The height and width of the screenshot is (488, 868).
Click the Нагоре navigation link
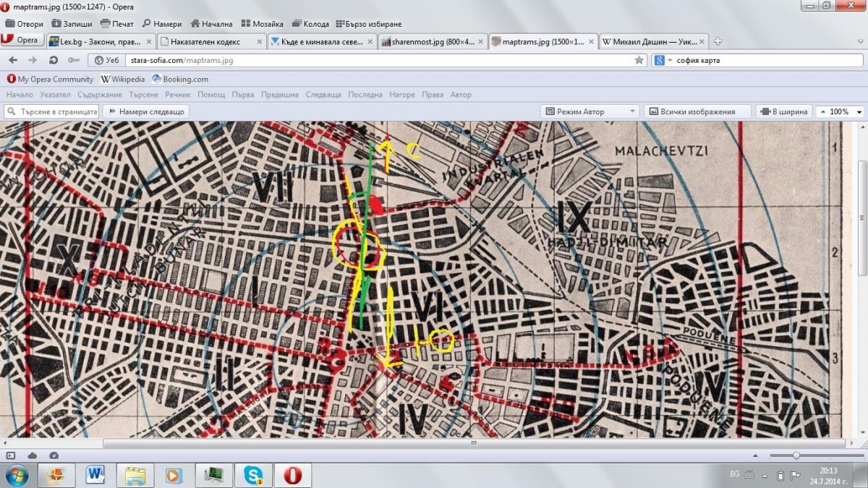tap(402, 95)
